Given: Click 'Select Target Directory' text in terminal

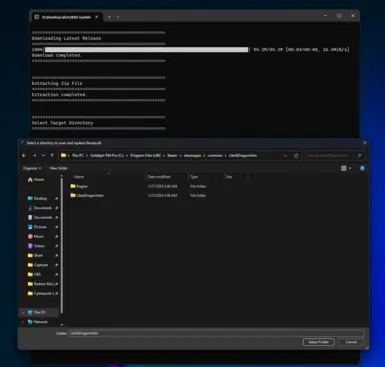Looking at the screenshot, I should pyautogui.click(x=62, y=123).
